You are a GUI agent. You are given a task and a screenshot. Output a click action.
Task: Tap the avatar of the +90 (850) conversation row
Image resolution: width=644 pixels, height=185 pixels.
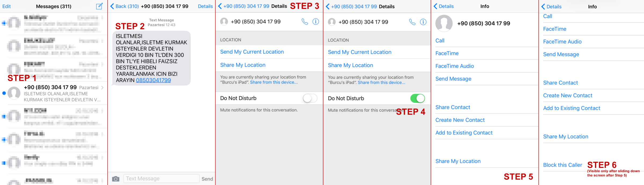(x=14, y=93)
